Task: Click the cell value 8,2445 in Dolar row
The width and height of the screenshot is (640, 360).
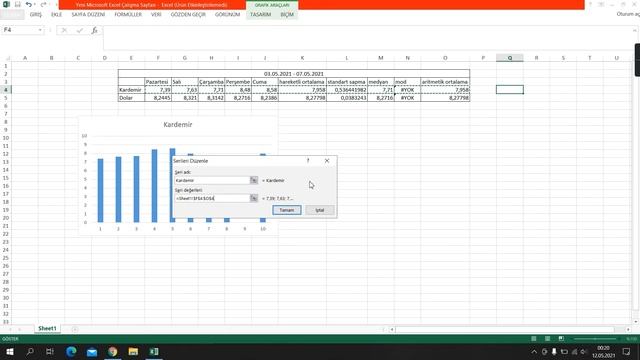Action: pos(158,98)
